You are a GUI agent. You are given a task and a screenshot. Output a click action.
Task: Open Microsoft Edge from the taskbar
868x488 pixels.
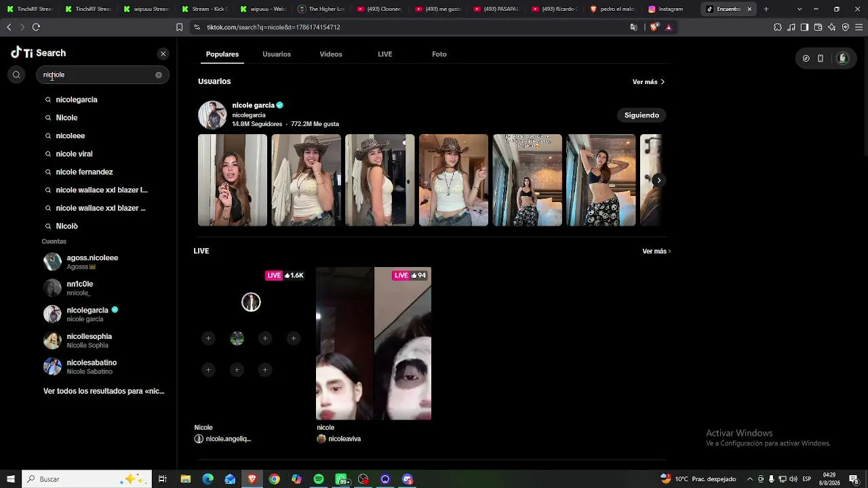[208, 479]
